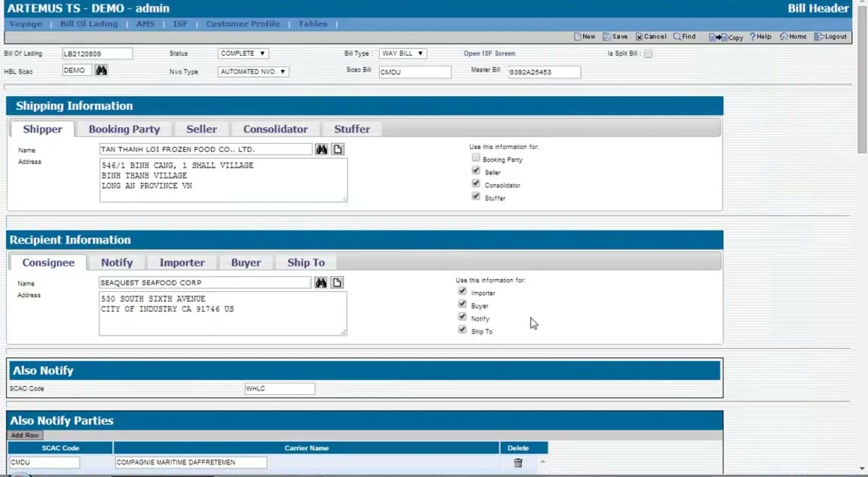
Task: Save the bill via Save icon
Action: coord(615,36)
